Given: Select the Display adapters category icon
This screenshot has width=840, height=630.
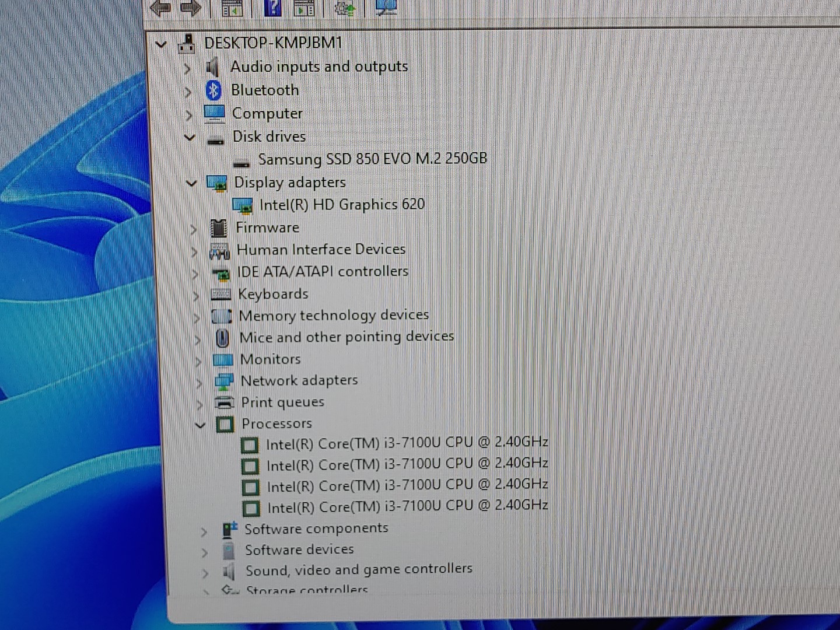Looking at the screenshot, I should (217, 184).
